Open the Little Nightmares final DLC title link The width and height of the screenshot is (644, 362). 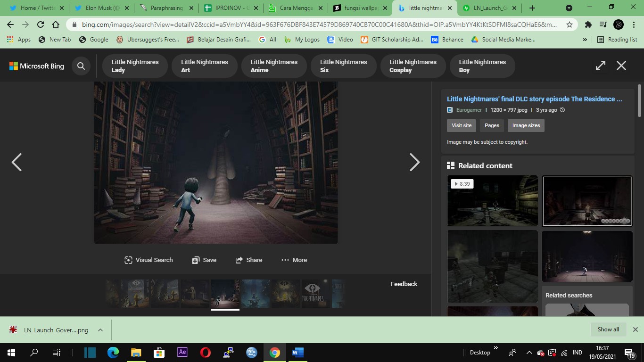pos(535,99)
